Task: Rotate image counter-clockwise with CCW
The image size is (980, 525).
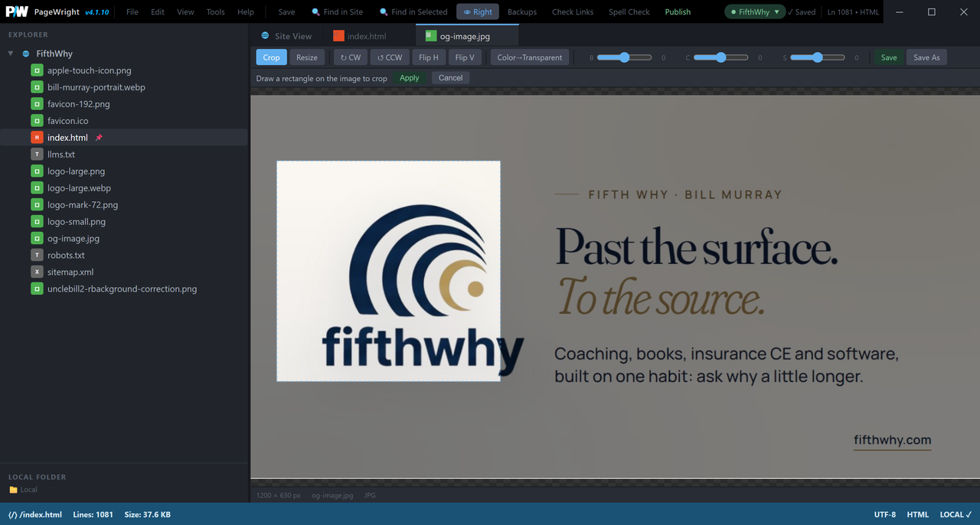Action: 390,57
